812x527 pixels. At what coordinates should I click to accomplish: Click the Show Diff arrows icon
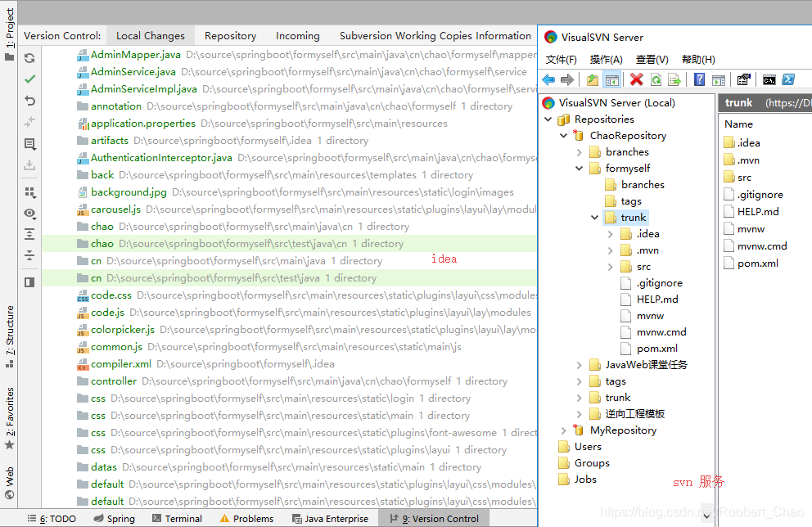tap(29, 122)
